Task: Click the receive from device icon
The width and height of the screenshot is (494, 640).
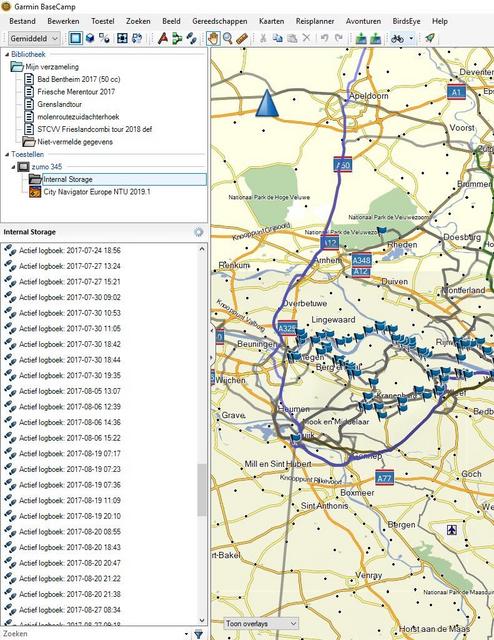Action: coord(376,38)
